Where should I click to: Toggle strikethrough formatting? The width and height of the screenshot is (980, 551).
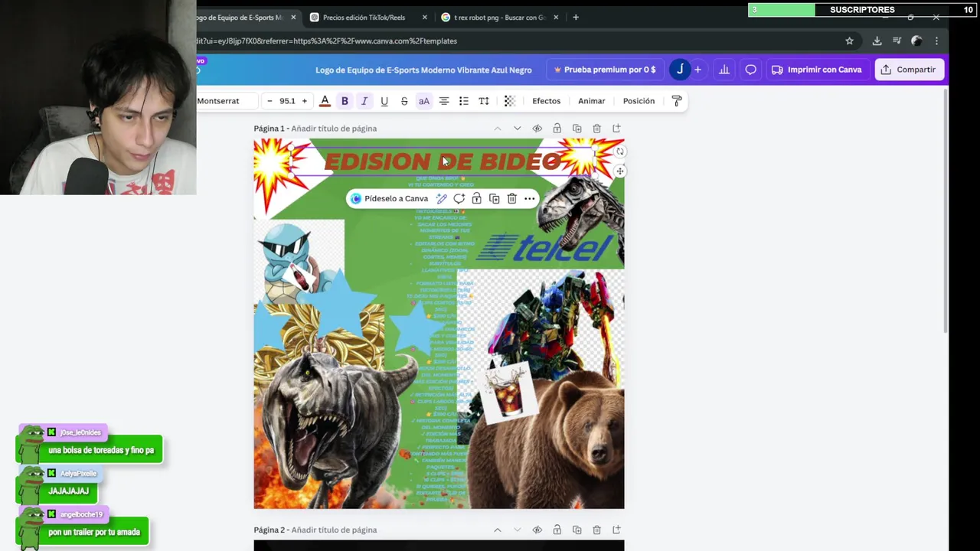404,101
